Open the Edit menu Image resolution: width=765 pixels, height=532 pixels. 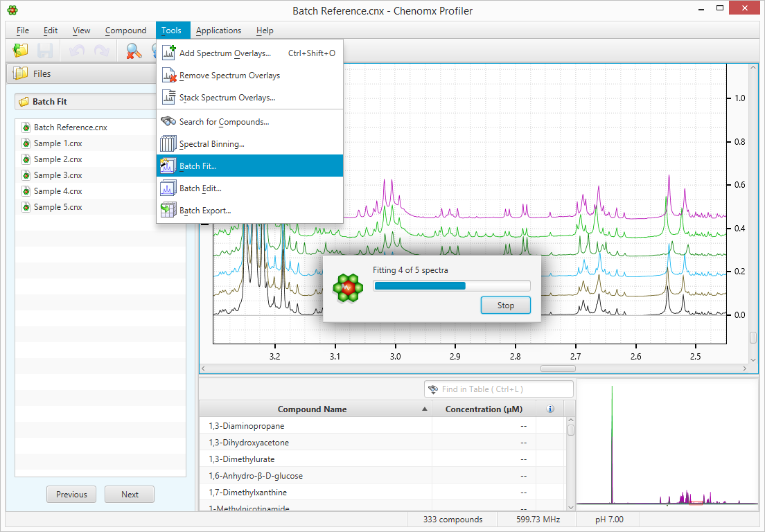coord(51,30)
